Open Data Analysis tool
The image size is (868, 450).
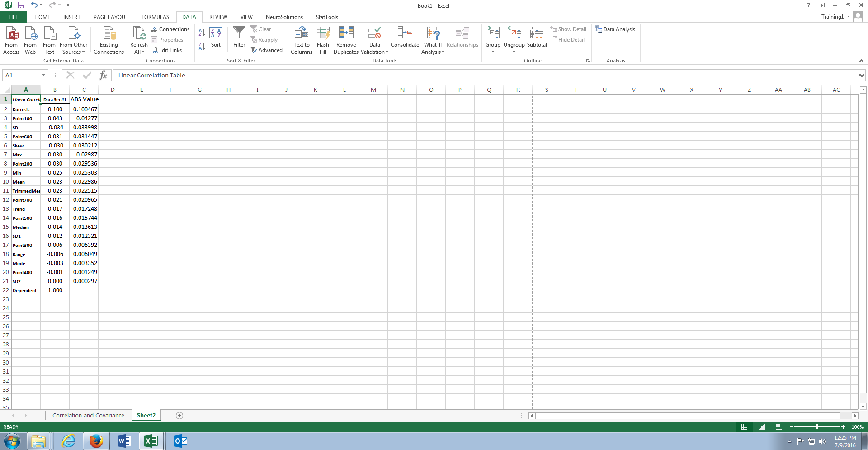pos(615,29)
